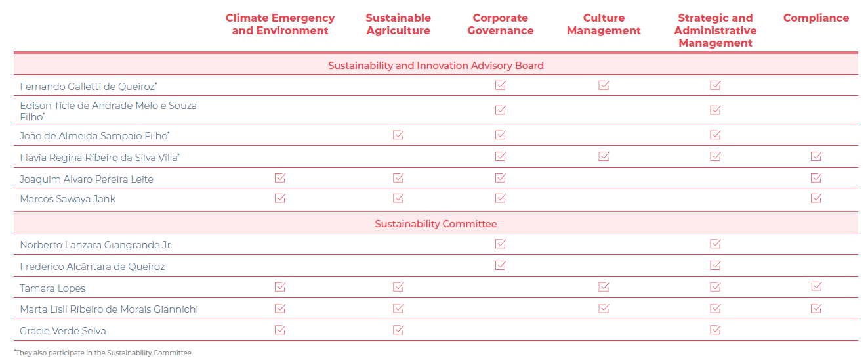Click the Sustainability Committee section row
This screenshot has width=868, height=360.
point(436,224)
